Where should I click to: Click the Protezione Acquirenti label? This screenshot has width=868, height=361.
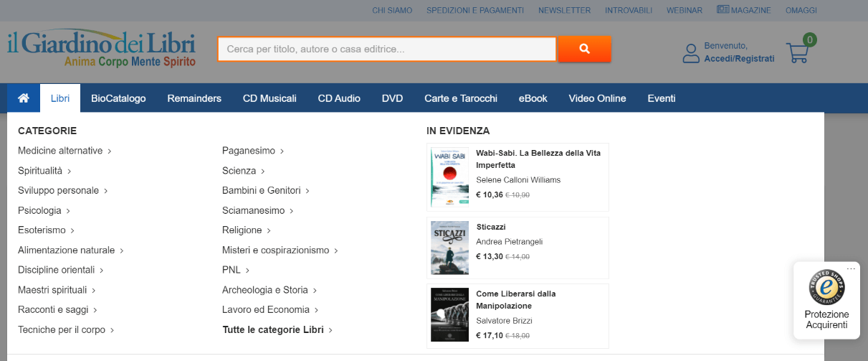coord(826,320)
